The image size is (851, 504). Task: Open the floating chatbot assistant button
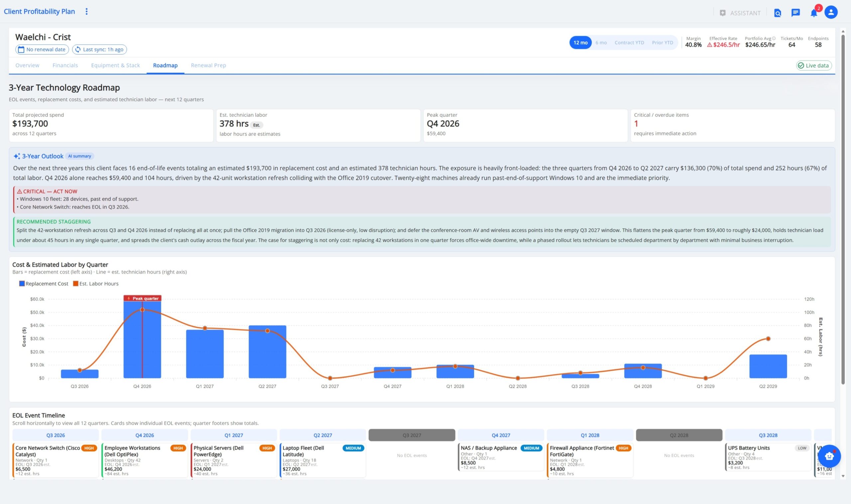829,456
